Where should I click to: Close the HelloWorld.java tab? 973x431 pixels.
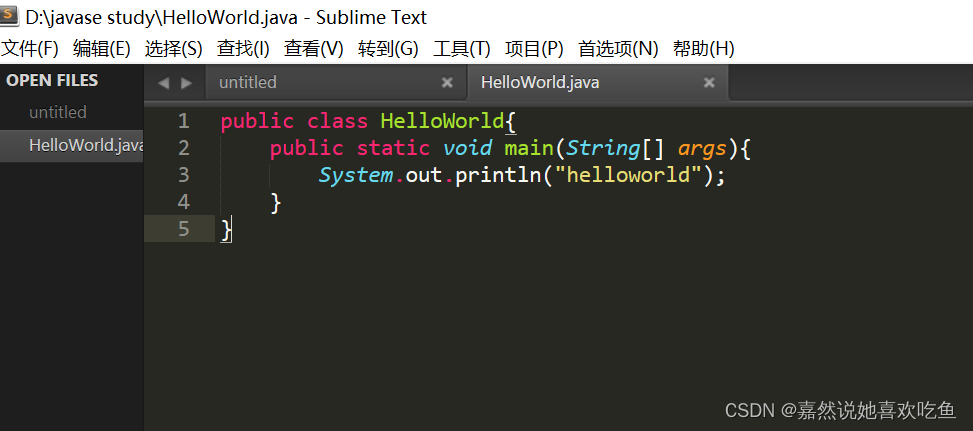[x=709, y=82]
